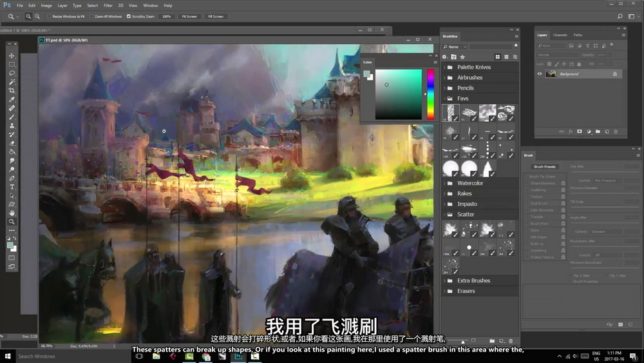Open the BrushBox Name search dropdown
This screenshot has width=644, height=363.
coord(455,47)
